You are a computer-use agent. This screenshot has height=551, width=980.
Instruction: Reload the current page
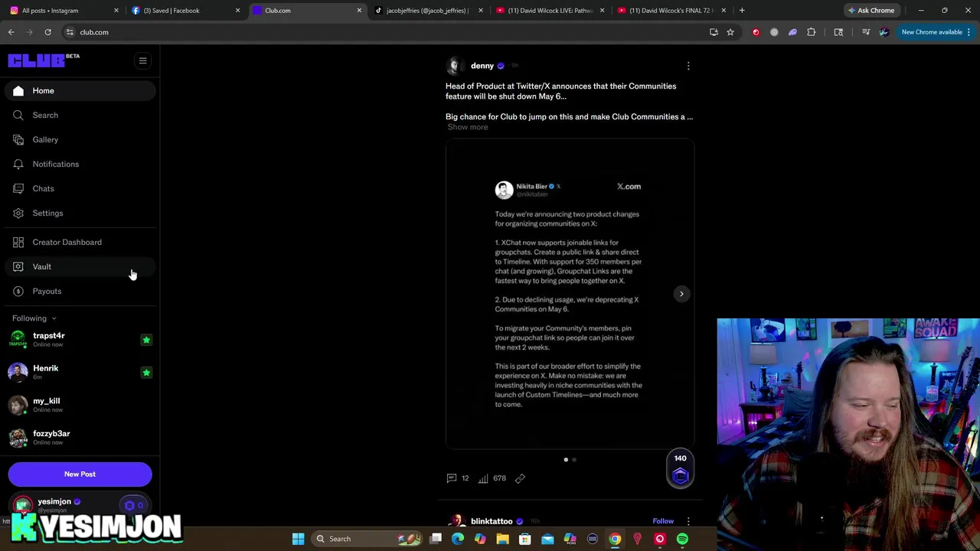coord(47,32)
